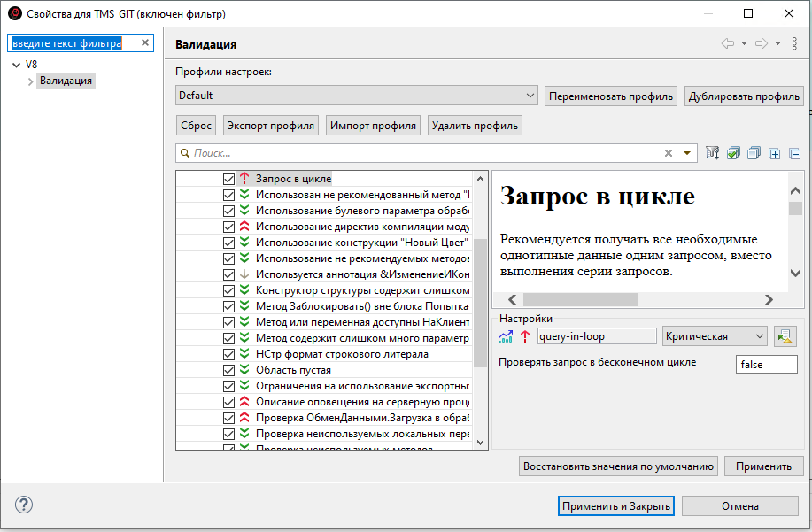The image size is (812, 532).
Task: Toggle checkbox for Ограничения на использование экспортных
Action: click(x=228, y=386)
